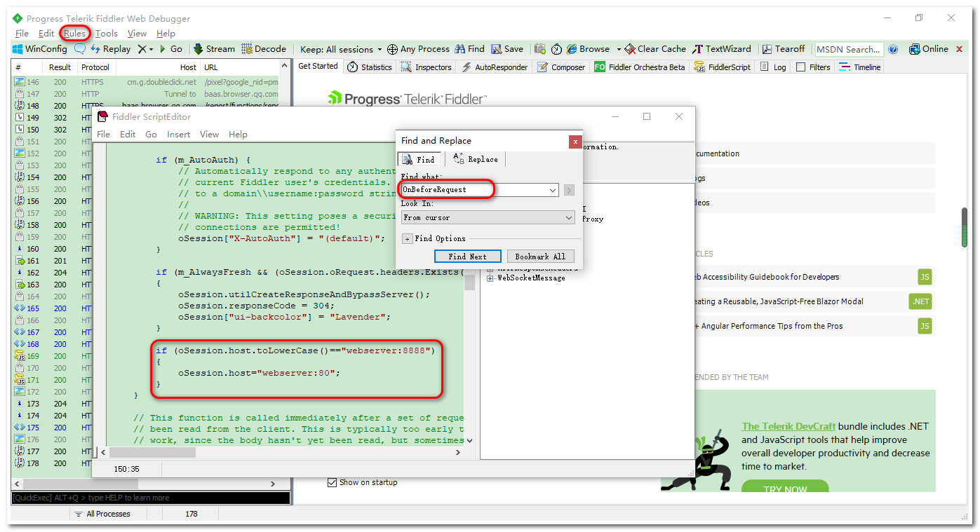This screenshot has height=532, width=980.
Task: Select the Find tab in Find and Replace
Action: (419, 159)
